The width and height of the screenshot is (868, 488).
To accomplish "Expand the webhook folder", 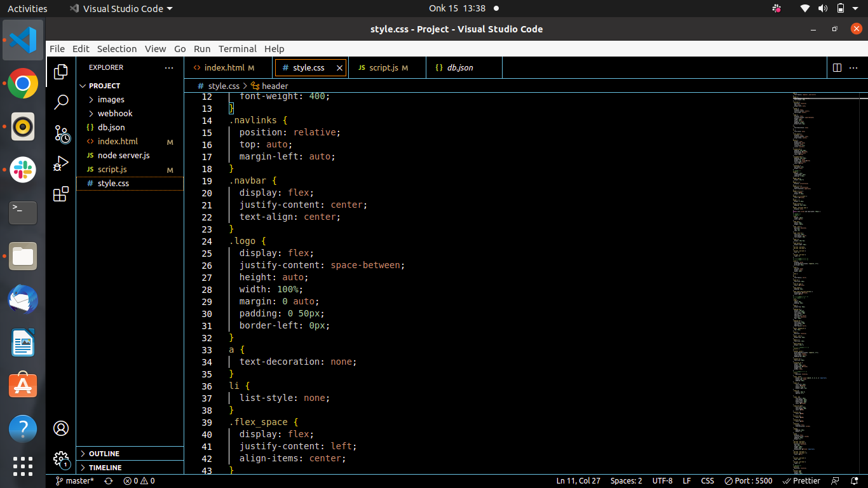I will [x=130, y=114].
